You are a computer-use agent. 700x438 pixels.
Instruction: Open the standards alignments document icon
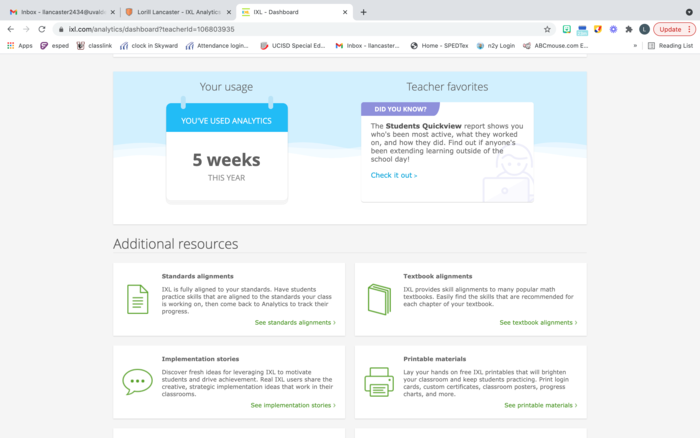click(x=137, y=299)
